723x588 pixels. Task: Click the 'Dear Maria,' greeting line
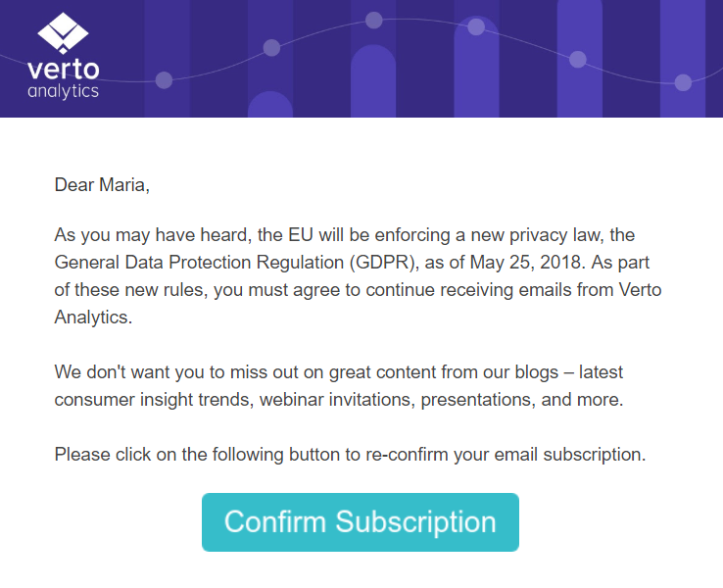coord(102,185)
